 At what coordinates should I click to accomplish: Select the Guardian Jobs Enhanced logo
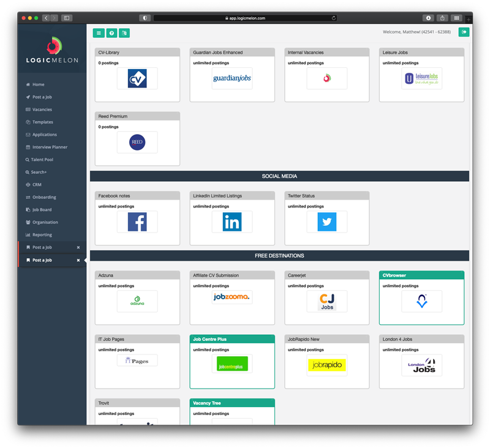coord(232,78)
